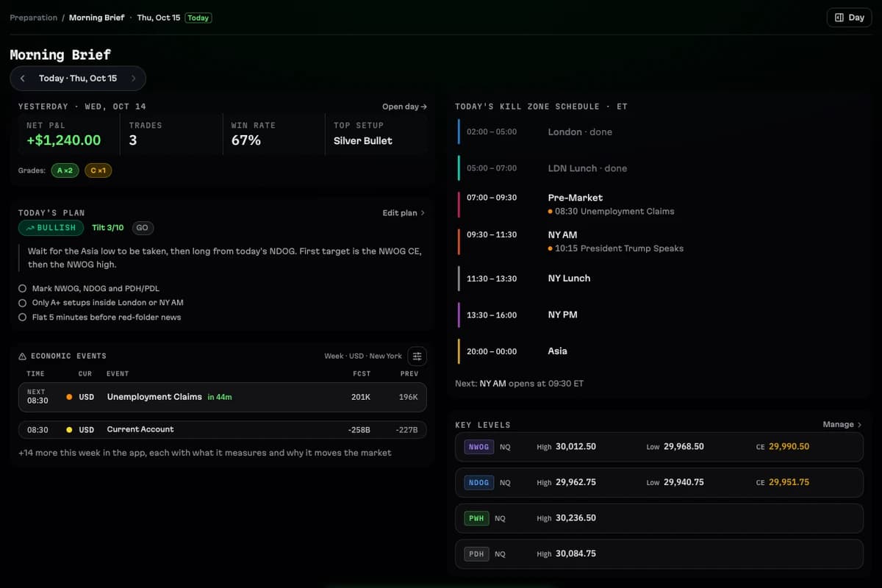The width and height of the screenshot is (882, 588).
Task: Open the Today · Thu, Oct 15 date picker
Action: tap(78, 79)
